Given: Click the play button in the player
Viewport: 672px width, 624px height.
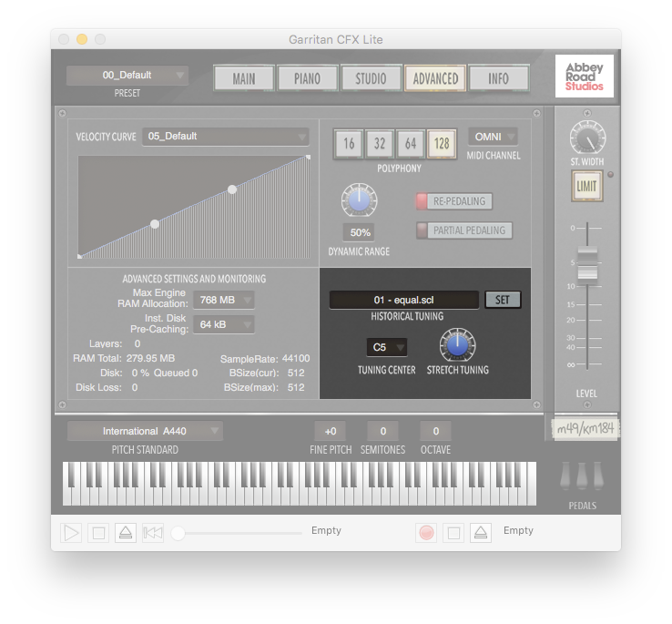Looking at the screenshot, I should click(71, 533).
